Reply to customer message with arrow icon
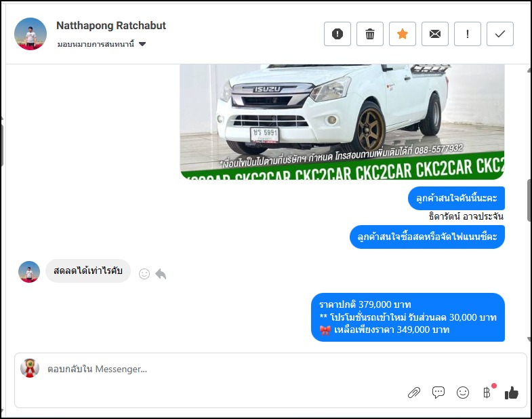This screenshot has width=532, height=419. pos(161,274)
